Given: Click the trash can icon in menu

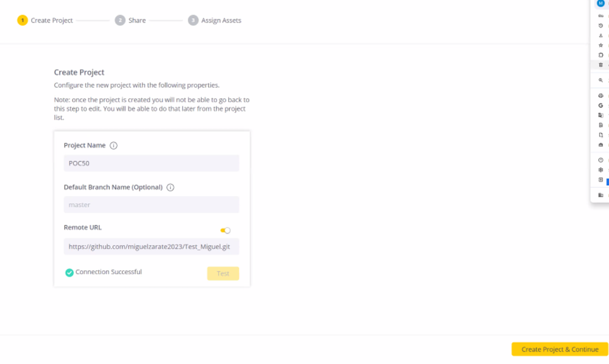Looking at the screenshot, I should point(600,65).
